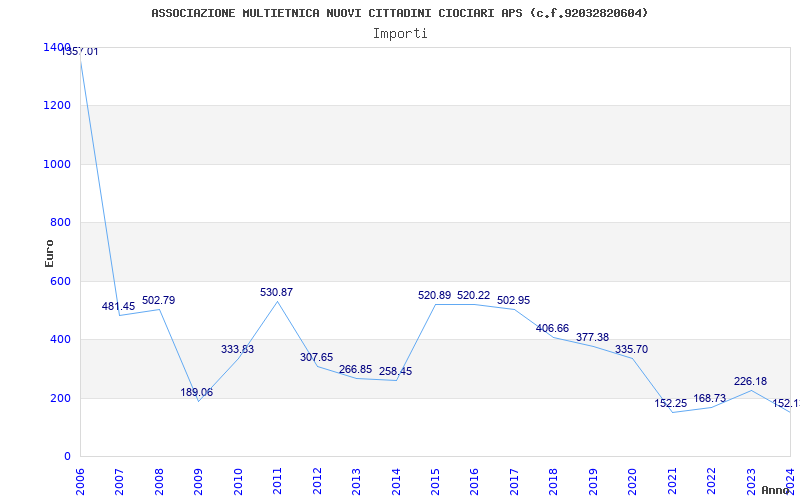Click the 0 y-axis tick label
Image resolution: width=800 pixels, height=500 pixels.
point(68,456)
